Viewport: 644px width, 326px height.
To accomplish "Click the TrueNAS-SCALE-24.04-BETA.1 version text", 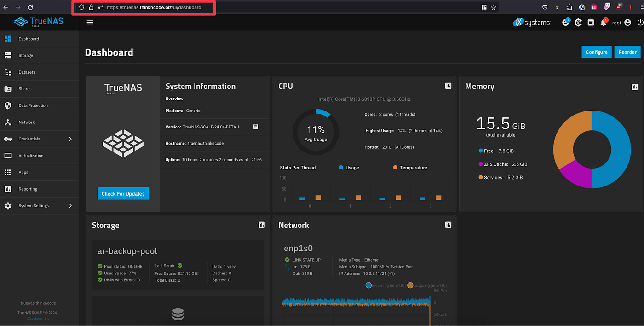I will point(211,127).
